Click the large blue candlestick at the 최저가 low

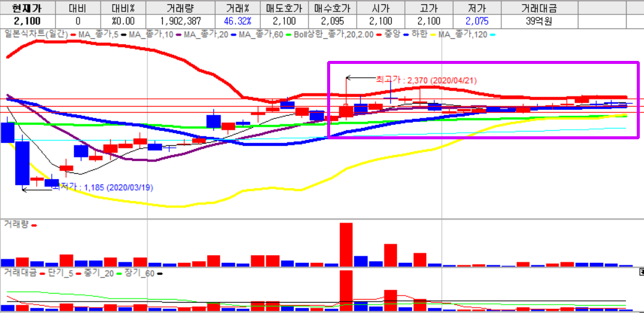click(22, 163)
